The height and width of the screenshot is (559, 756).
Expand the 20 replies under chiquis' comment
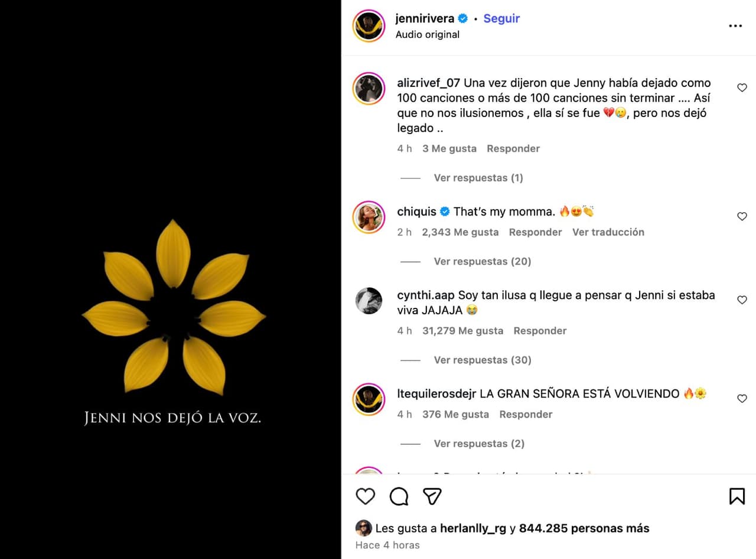(x=482, y=261)
